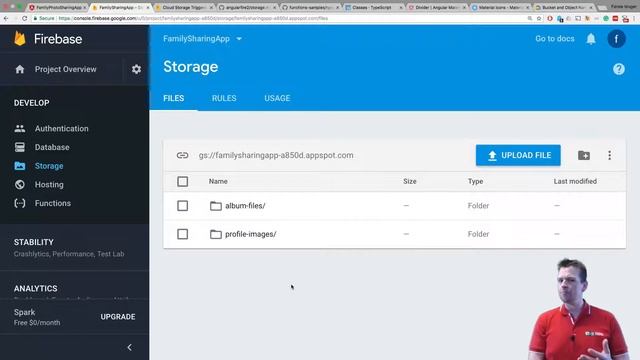This screenshot has height=360, width=640.
Task: Click the Firebase flame logo
Action: 20,38
